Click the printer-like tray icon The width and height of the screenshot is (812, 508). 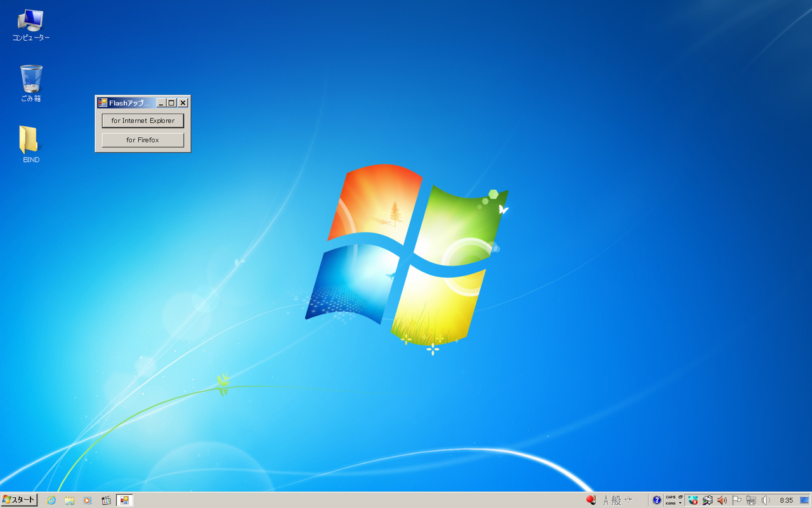[707, 500]
